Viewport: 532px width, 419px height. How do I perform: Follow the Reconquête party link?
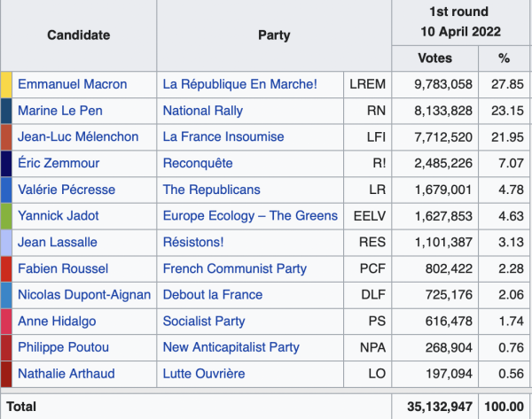tap(198, 163)
